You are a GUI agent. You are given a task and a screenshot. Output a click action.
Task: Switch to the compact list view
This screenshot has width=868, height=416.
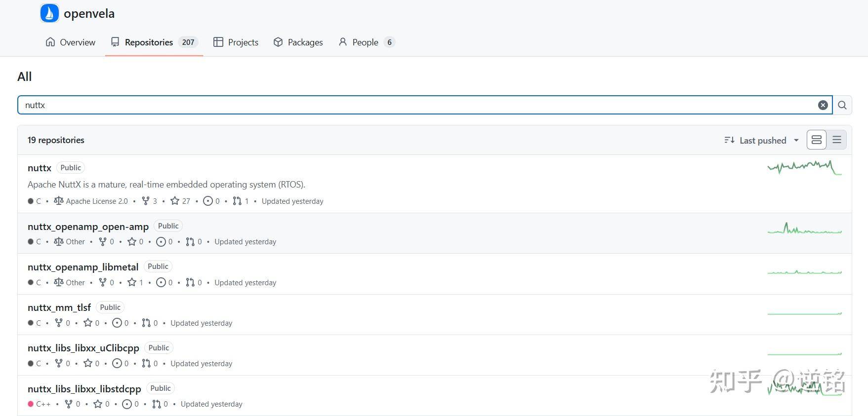tap(837, 140)
